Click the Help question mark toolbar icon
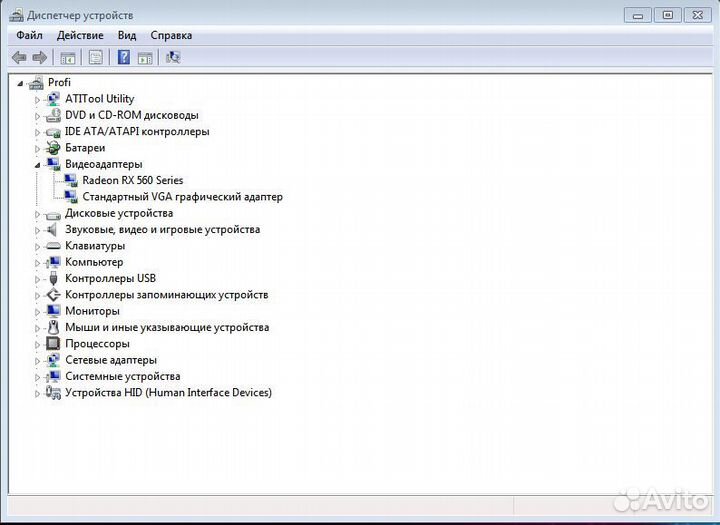The width and height of the screenshot is (720, 525). click(x=124, y=57)
